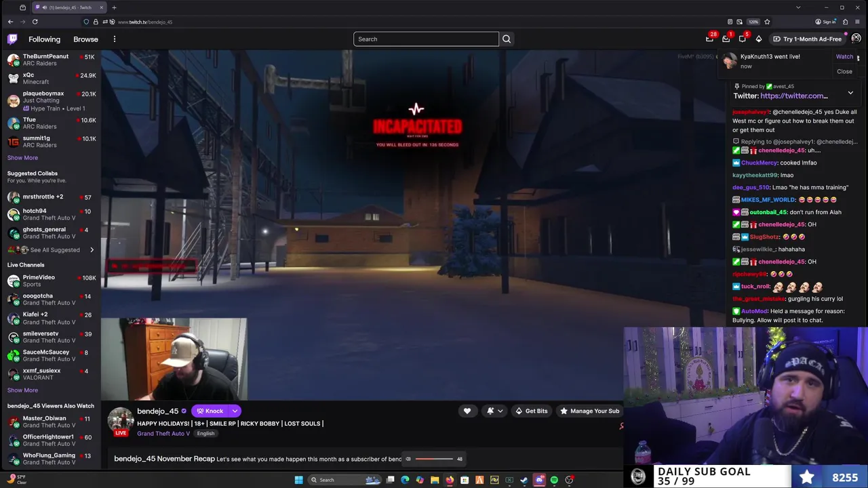Open Spotify from the taskbar
The width and height of the screenshot is (868, 488).
tap(554, 480)
